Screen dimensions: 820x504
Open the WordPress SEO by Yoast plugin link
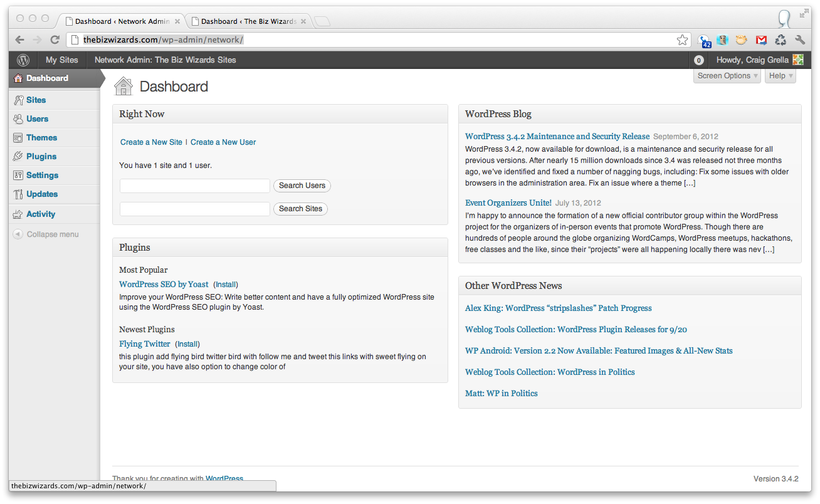pos(164,285)
